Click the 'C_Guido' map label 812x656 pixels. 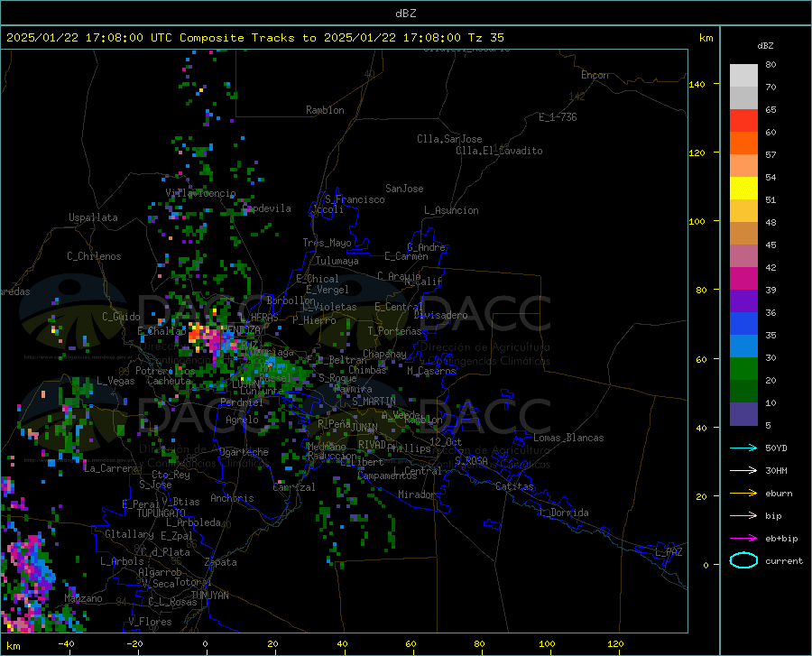121,317
